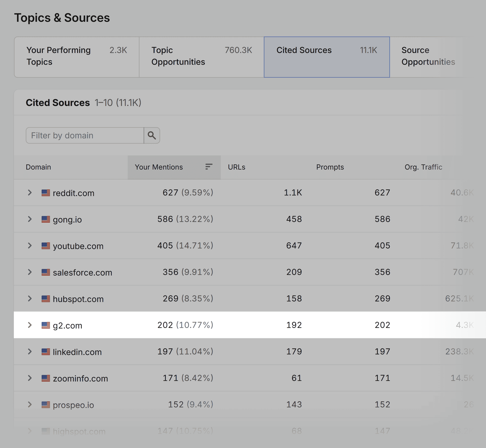Click the Prompts value 356 for salesforce.com
Screen dimensions: 486x448
382,272
